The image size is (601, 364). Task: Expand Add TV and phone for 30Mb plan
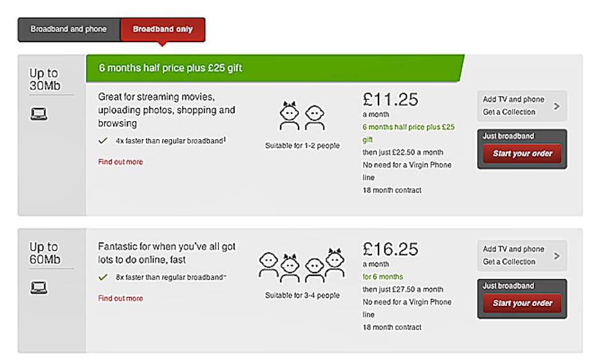pyautogui.click(x=513, y=106)
